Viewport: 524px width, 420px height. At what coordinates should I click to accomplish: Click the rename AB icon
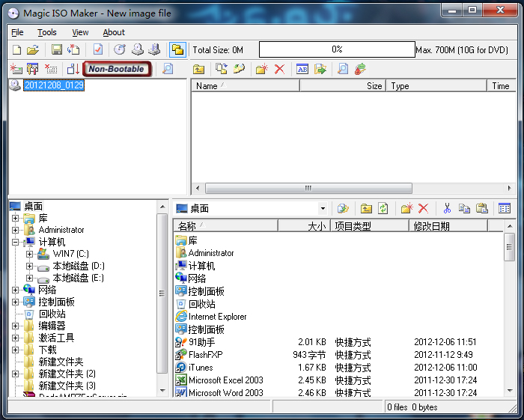pos(302,69)
